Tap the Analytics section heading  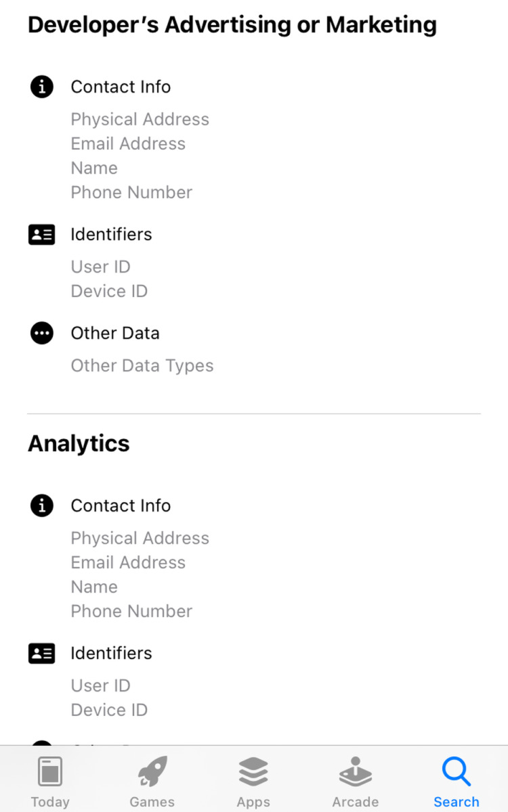pos(79,443)
